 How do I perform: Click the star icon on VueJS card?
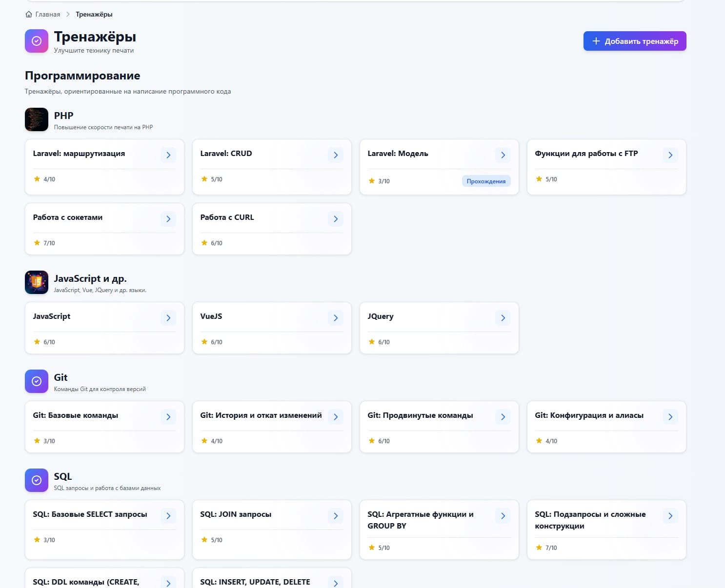[204, 342]
